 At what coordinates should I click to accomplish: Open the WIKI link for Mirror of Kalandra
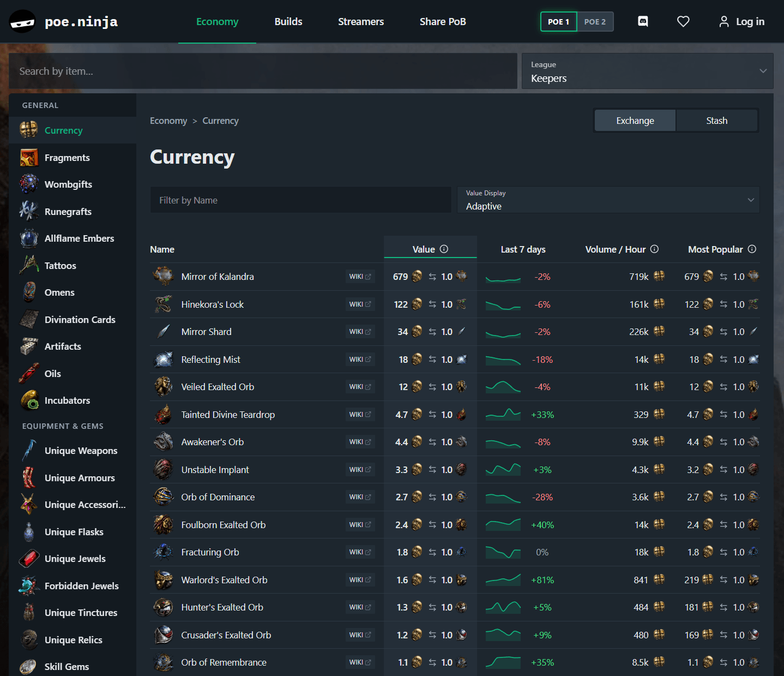tap(360, 277)
